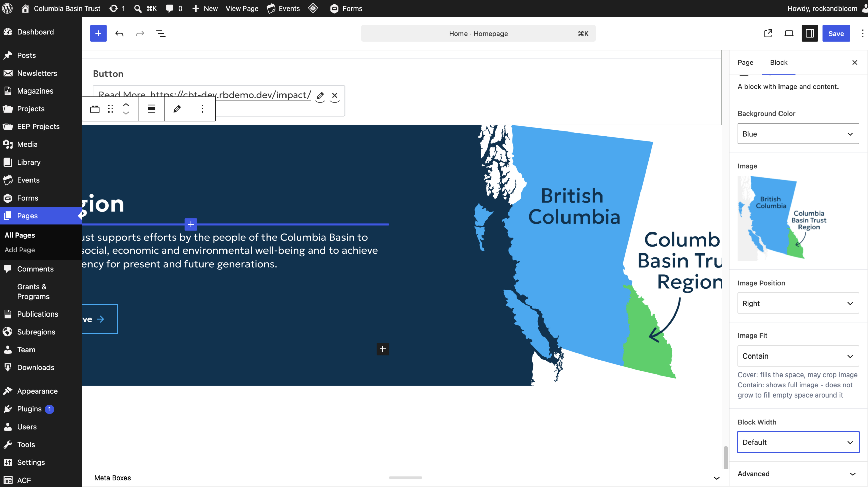The height and width of the screenshot is (487, 868).
Task: Open the Dashboard menu
Action: point(35,32)
